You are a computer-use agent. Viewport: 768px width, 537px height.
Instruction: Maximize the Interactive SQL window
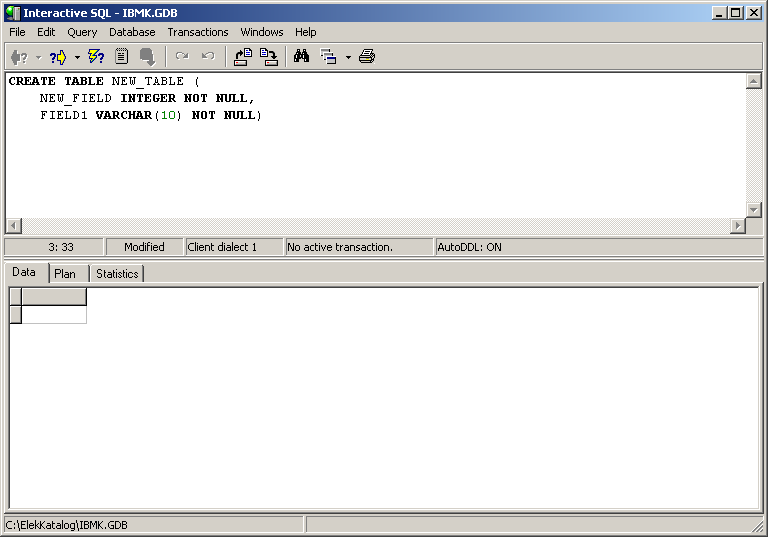[735, 13]
